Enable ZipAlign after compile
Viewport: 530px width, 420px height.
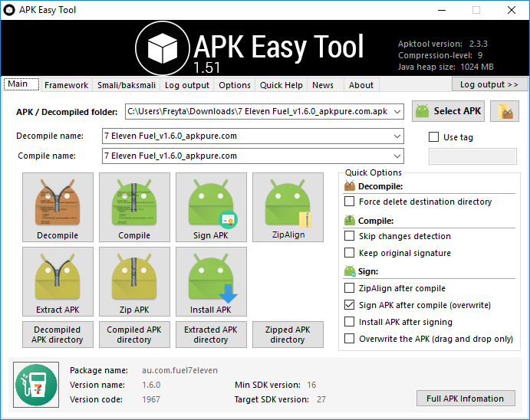tap(349, 288)
